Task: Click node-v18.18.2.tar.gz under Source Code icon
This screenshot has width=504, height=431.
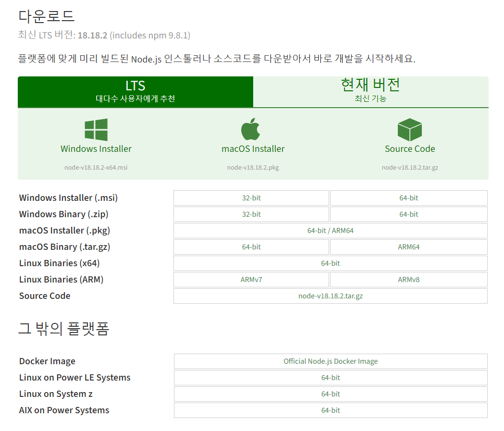Action: (410, 167)
